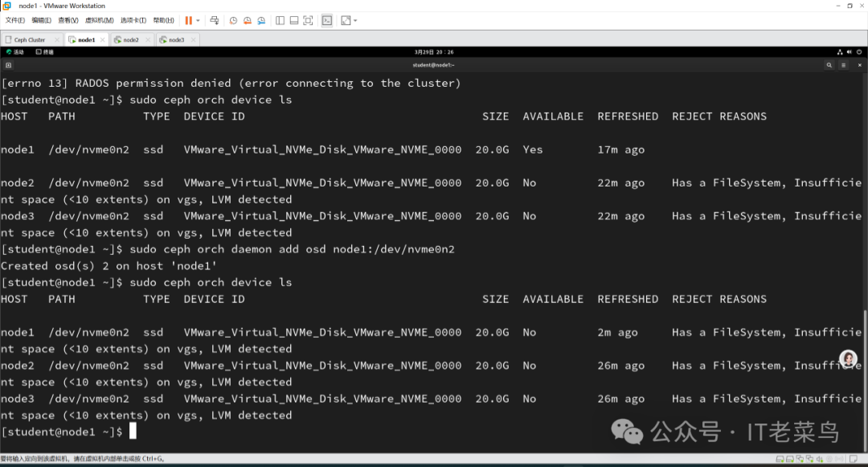Switch to the node3 tab

click(x=176, y=40)
